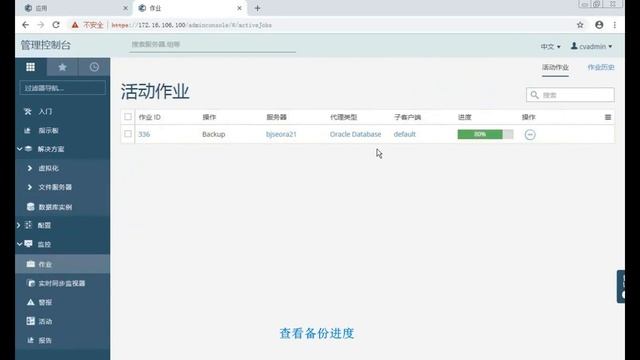Open 实时同步监视器 item
640x360 pixels.
pyautogui.click(x=62, y=283)
